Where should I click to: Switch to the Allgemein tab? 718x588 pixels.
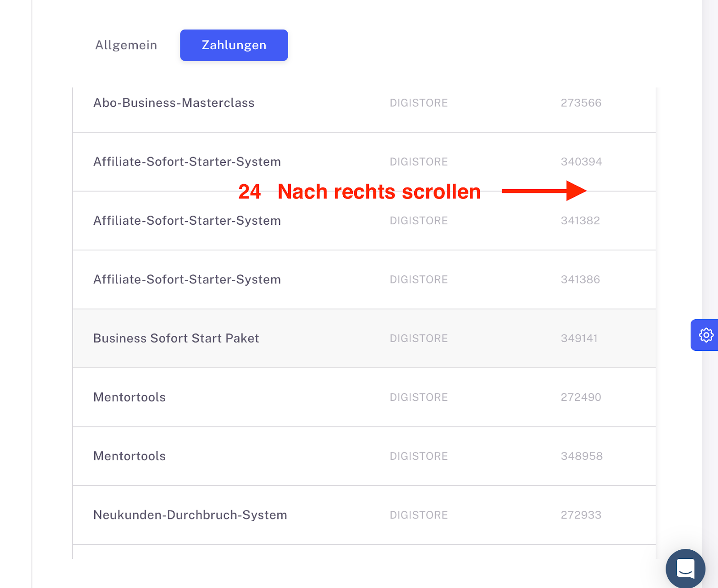click(126, 45)
